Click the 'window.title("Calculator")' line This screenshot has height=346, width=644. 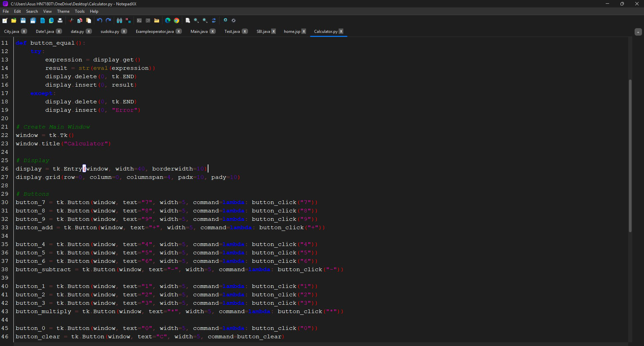(63, 144)
